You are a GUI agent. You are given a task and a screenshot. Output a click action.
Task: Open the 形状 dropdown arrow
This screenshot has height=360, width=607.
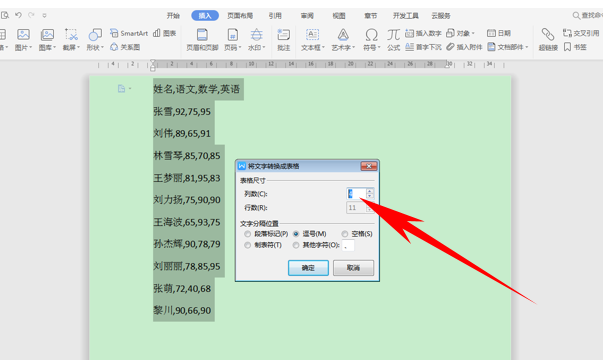click(x=103, y=48)
